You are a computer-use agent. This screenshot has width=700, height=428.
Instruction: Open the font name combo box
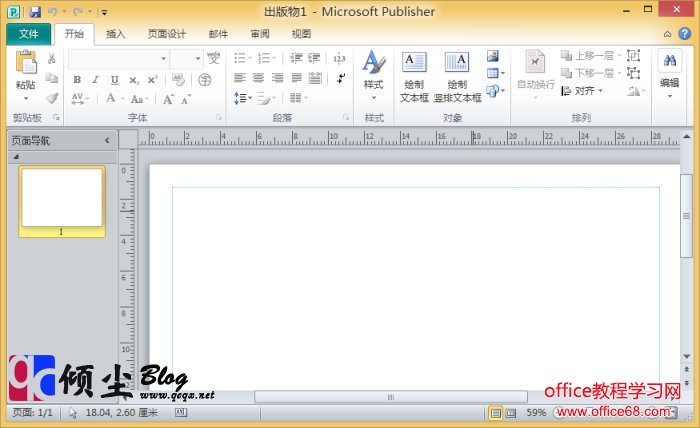point(118,58)
